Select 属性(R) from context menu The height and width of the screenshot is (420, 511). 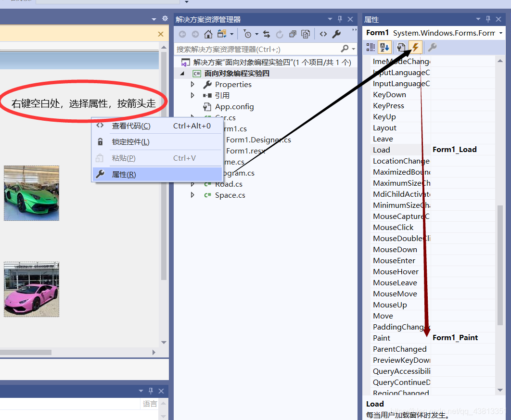point(158,174)
